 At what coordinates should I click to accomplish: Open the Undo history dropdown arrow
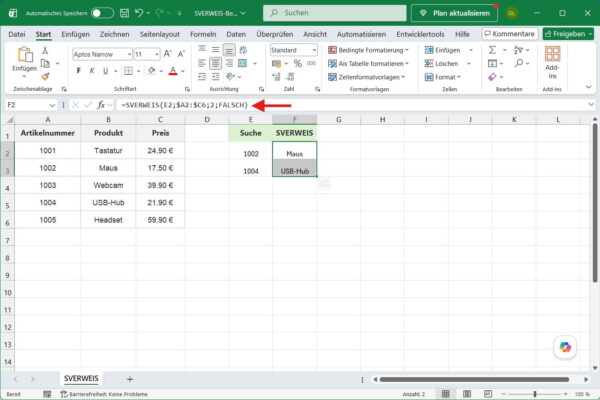coord(148,13)
